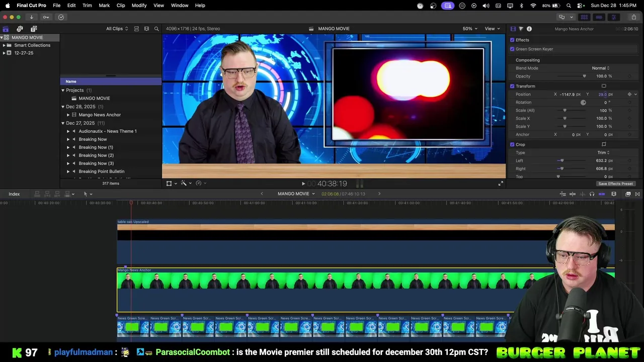Open the Effects browser icon
The width and height of the screenshot is (644, 362).
pyautogui.click(x=628, y=194)
